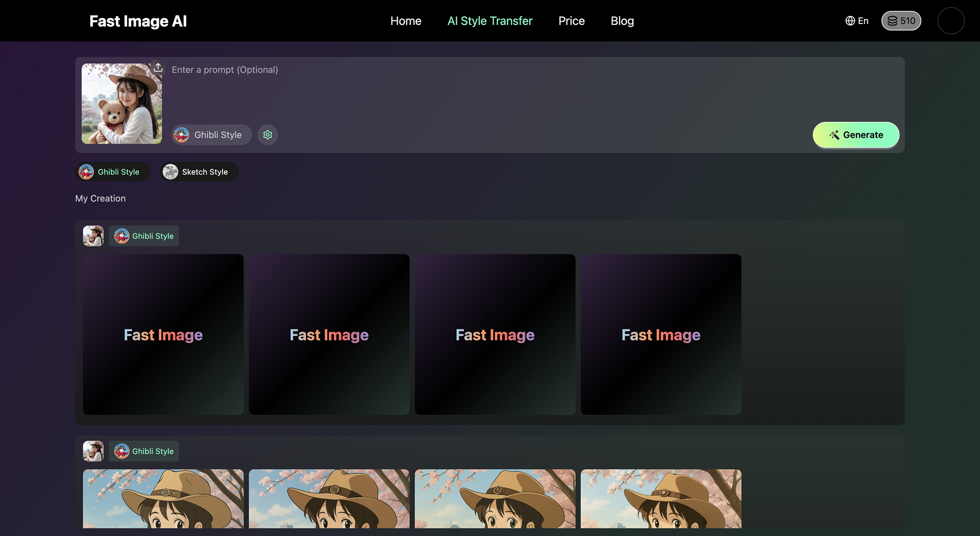The height and width of the screenshot is (536, 980).
Task: Click source photo icon in first creation row
Action: (93, 236)
